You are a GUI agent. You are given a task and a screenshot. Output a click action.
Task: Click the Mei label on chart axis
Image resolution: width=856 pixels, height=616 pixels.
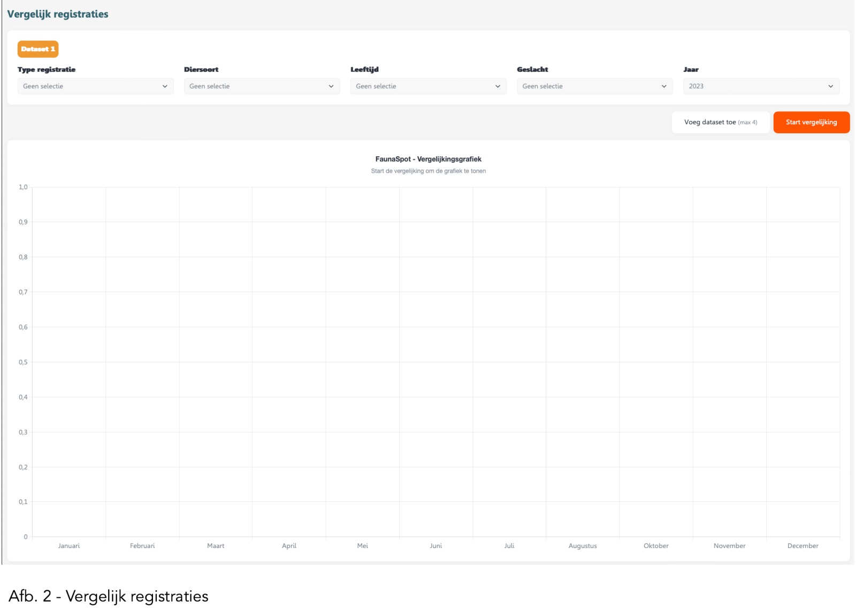(x=363, y=546)
